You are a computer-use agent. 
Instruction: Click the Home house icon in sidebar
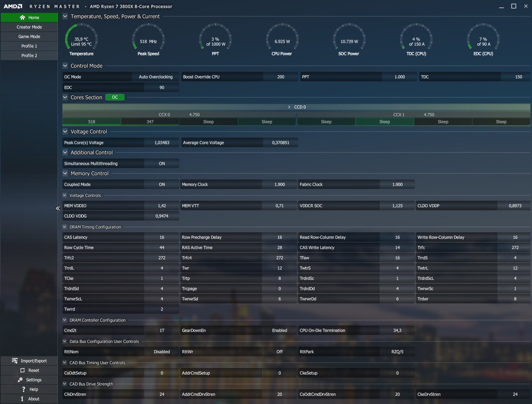coord(22,18)
